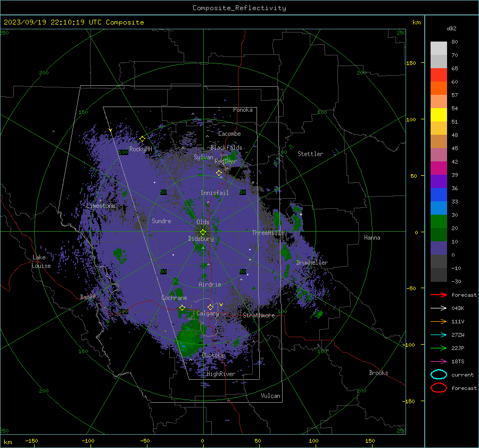Click the Strathmore city label

point(259,315)
